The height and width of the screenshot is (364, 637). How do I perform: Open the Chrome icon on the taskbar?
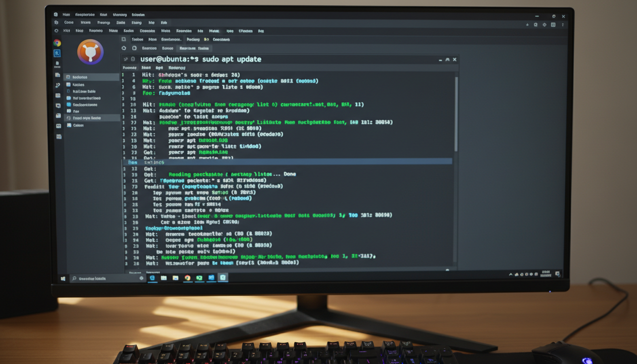coord(188,278)
